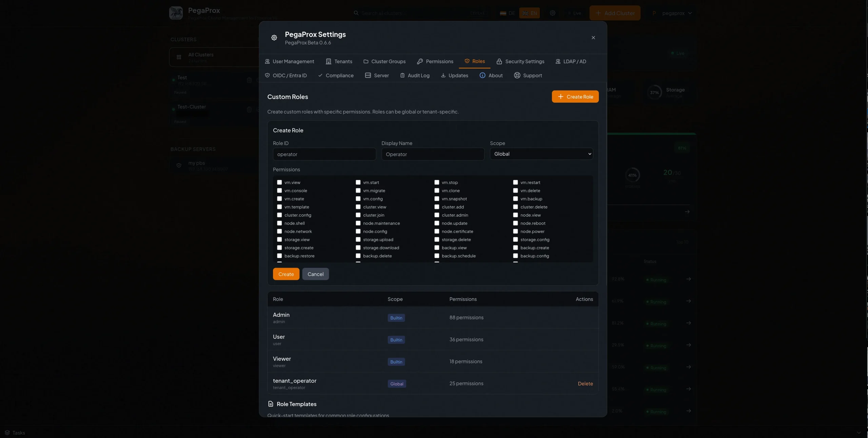Switch language to DE in background top bar
Screen dimensions: 868x438
[x=508, y=13]
